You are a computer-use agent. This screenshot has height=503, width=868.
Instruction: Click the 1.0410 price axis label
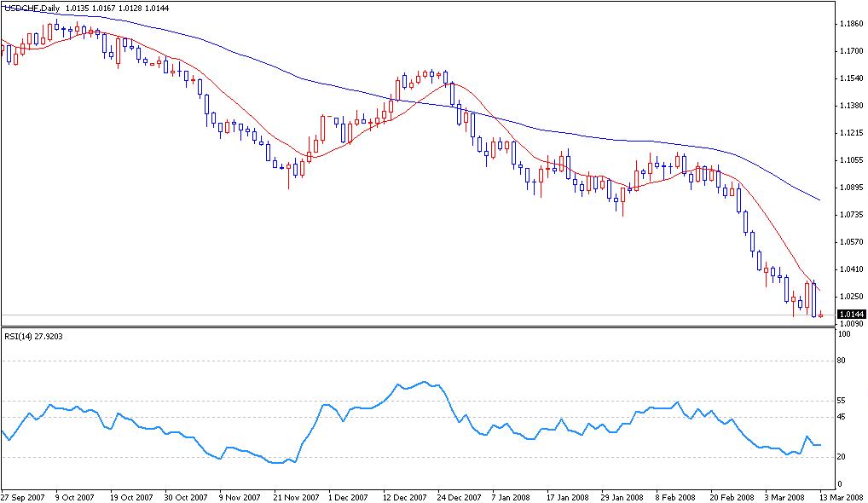[852, 269]
